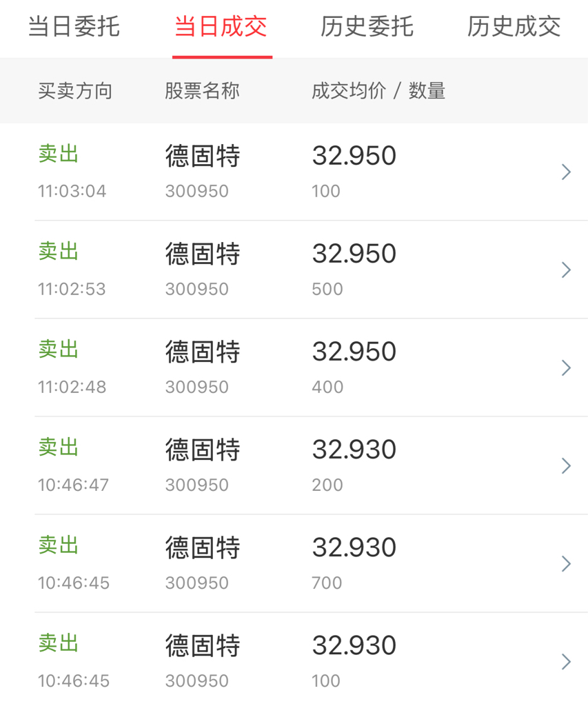The height and width of the screenshot is (706, 588).
Task: Open details arrow for 10:46:47 trade
Action: (x=567, y=465)
